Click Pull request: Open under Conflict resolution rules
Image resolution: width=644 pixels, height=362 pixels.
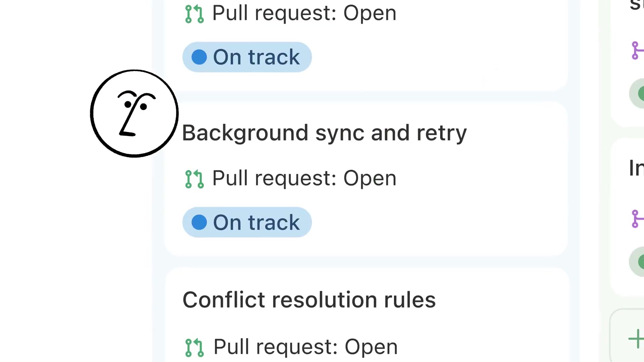point(305,347)
